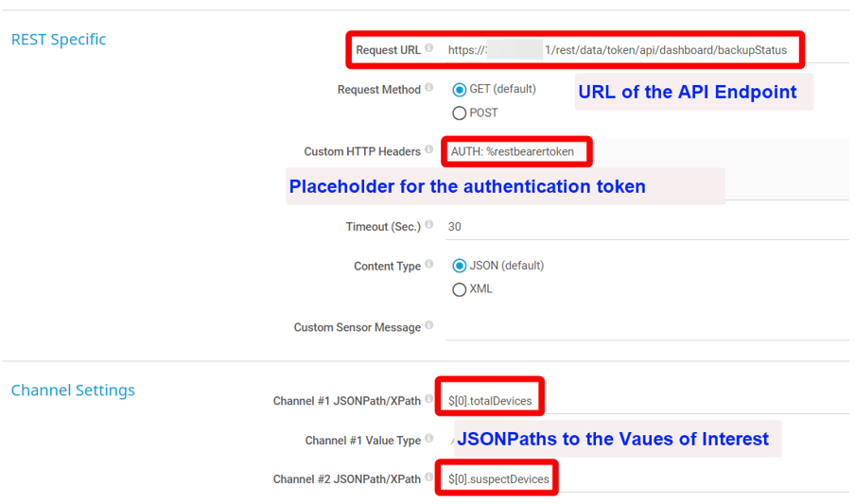Click the help icon beside Custom Sensor Message
Image resolution: width=855 pixels, height=504 pixels.
tap(429, 326)
